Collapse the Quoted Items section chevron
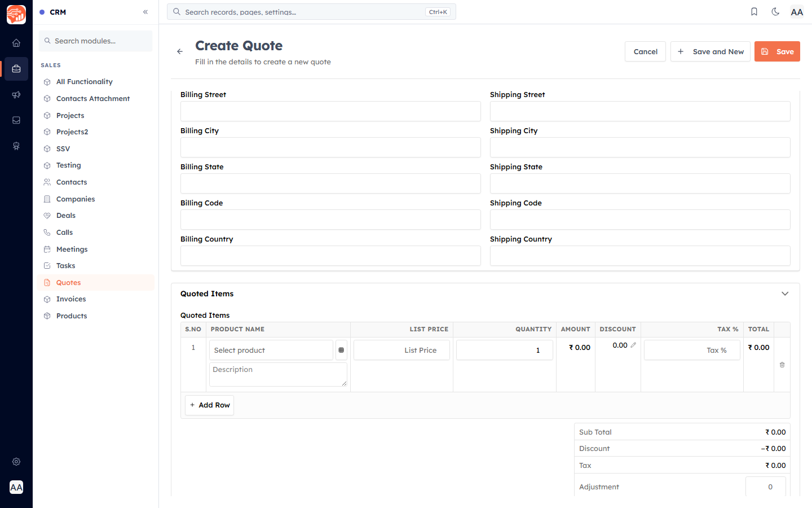This screenshot has height=508, width=812. pyautogui.click(x=785, y=294)
